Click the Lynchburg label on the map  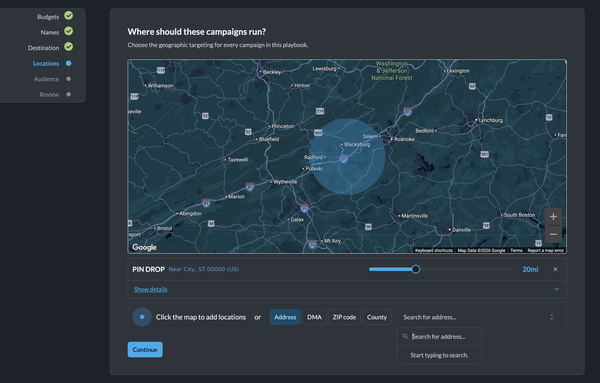(x=491, y=120)
